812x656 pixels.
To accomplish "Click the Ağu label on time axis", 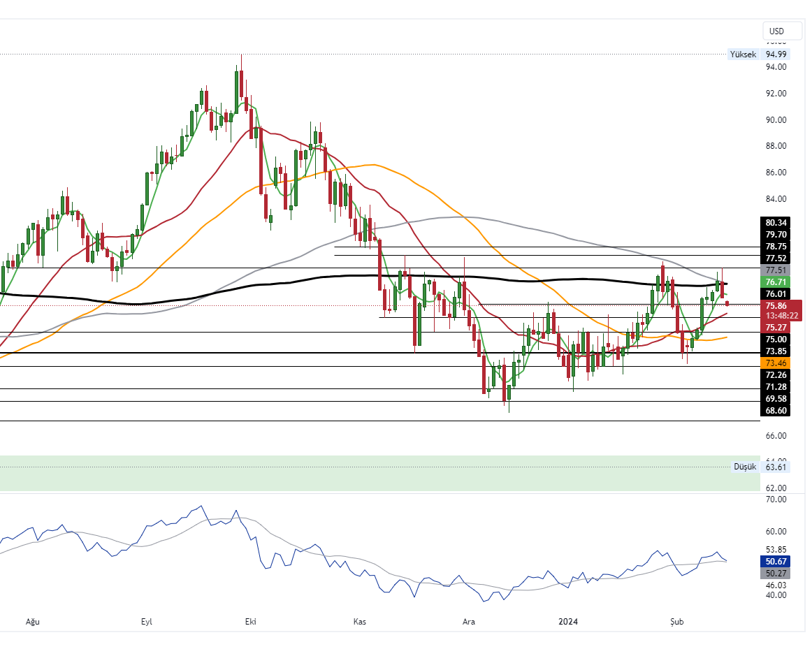I will coord(31,621).
